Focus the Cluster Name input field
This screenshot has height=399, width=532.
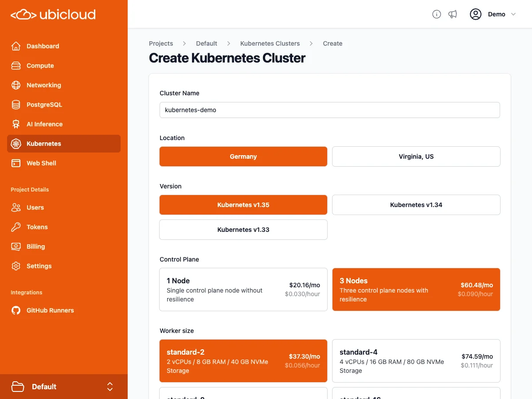pyautogui.click(x=330, y=110)
